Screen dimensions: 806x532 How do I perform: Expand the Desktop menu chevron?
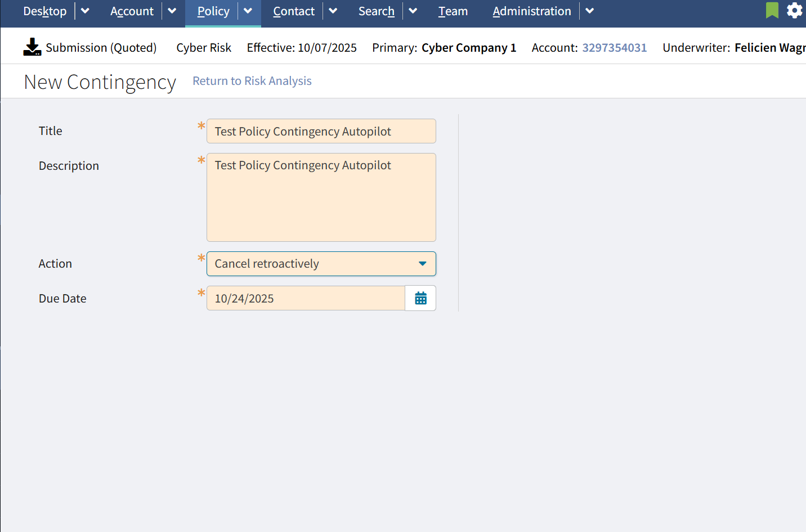pos(85,11)
